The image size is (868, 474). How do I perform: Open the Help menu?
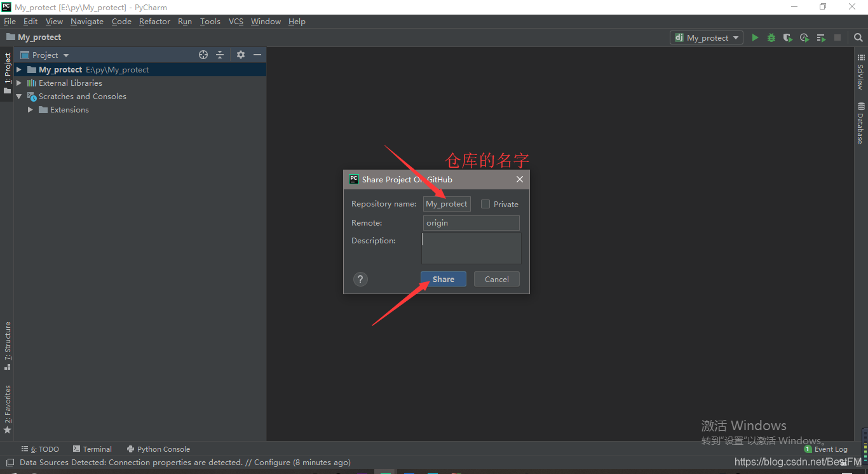tap(297, 22)
